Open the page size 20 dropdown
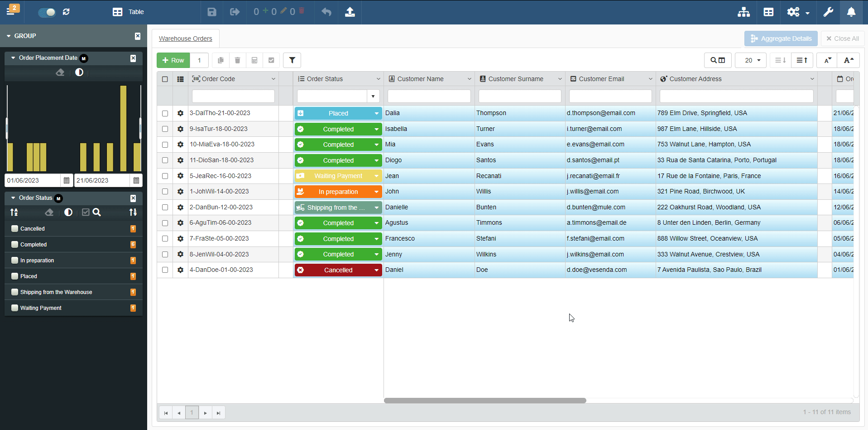 (x=750, y=60)
